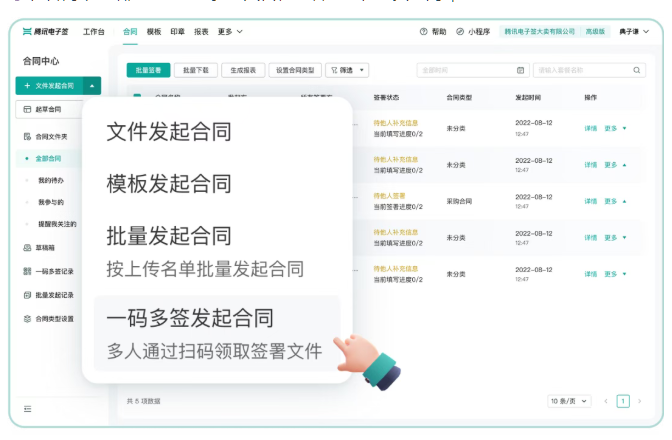Open 详情 for the 采购合同 row
Image resolution: width=672 pixels, height=440 pixels.
pos(591,201)
